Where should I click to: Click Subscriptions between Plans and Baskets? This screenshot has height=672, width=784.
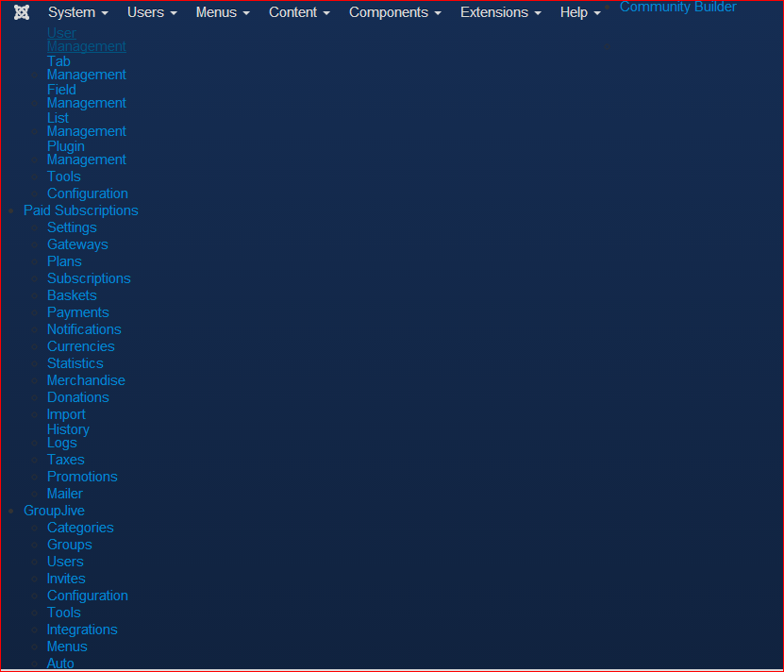coord(89,278)
